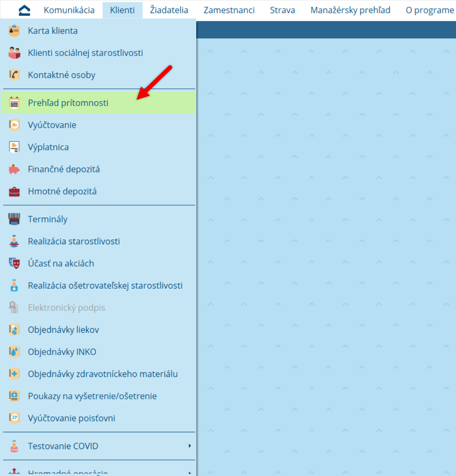Viewport: 456px width, 476px height.
Task: Select Kontaktné osoby menu entry
Action: click(98, 75)
